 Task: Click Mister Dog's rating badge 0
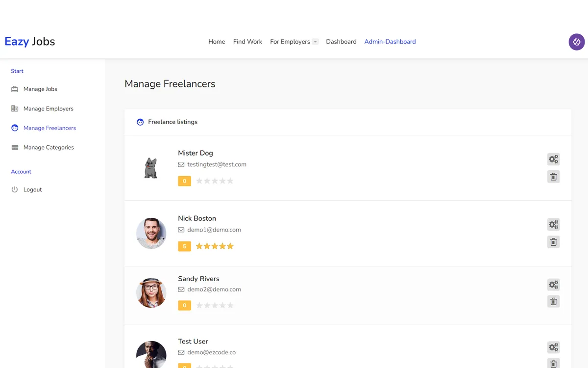(184, 181)
